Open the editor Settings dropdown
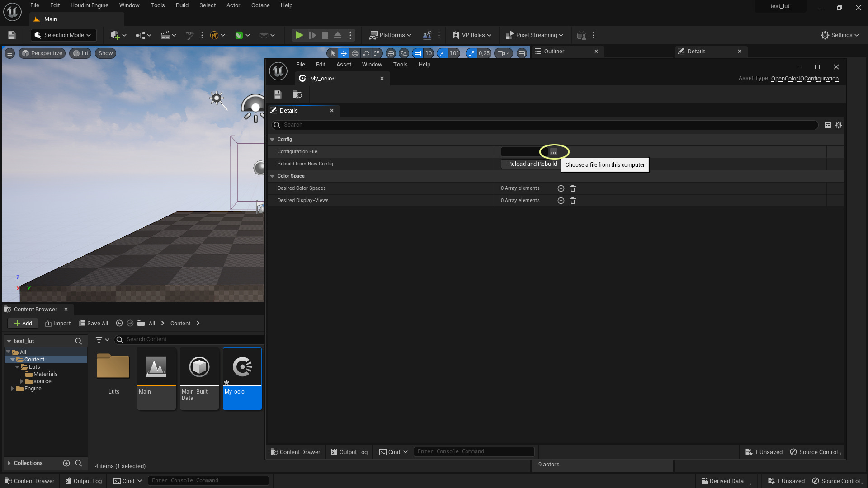 click(x=840, y=35)
